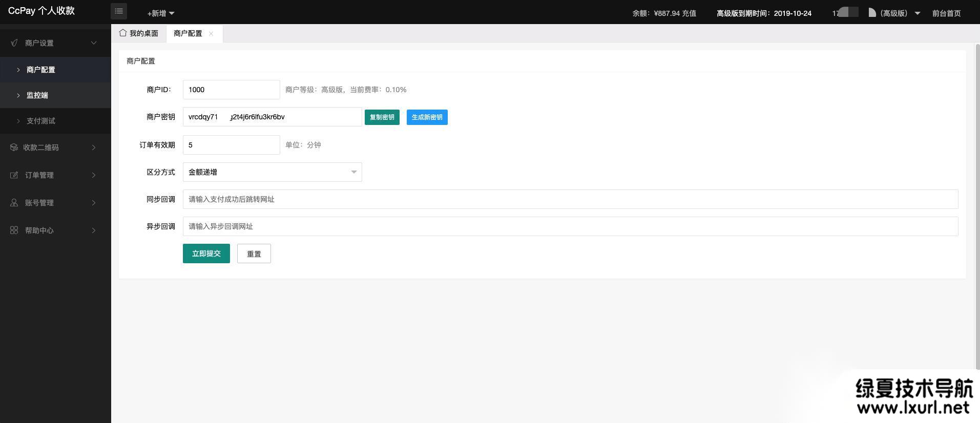This screenshot has width=980, height=423.
Task: Click the 账号管理 user icon
Action: click(14, 203)
